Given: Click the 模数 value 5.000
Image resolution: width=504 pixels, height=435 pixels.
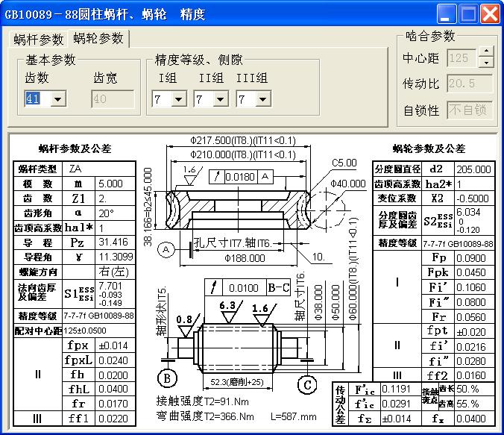Looking at the screenshot, I should [110, 184].
